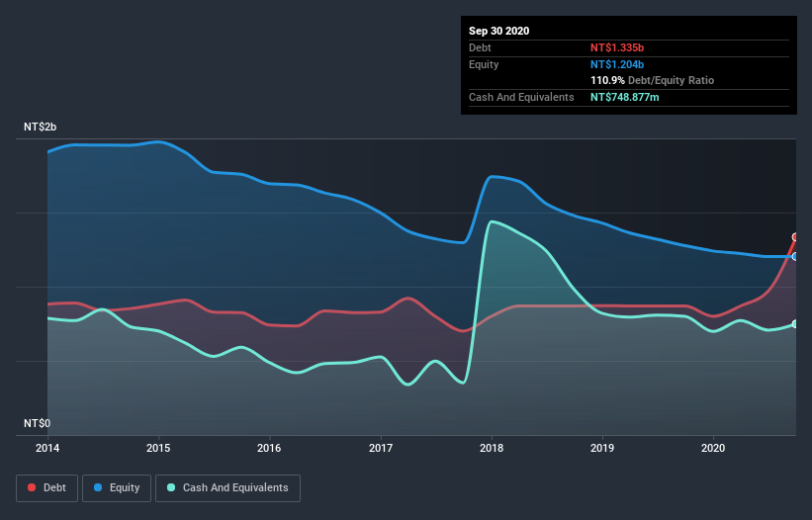This screenshot has height=520, width=812.
Task: Click the NT$748.877m cash value
Action: click(625, 97)
